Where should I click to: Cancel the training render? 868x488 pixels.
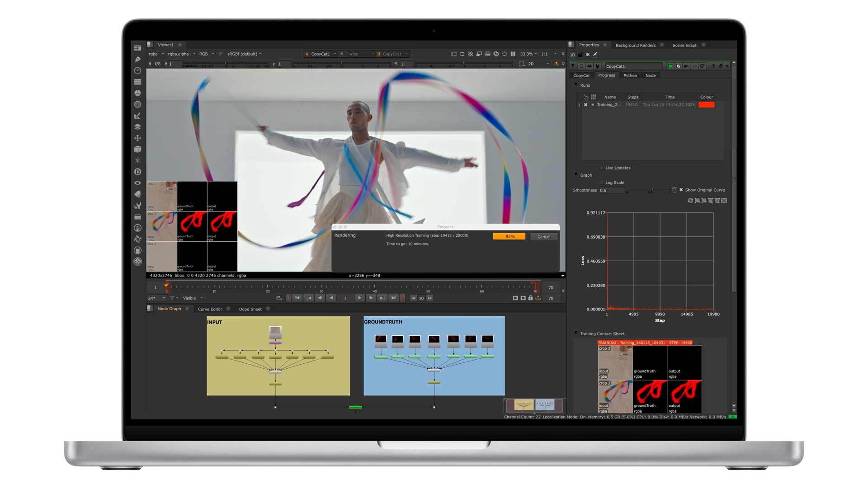coord(543,237)
